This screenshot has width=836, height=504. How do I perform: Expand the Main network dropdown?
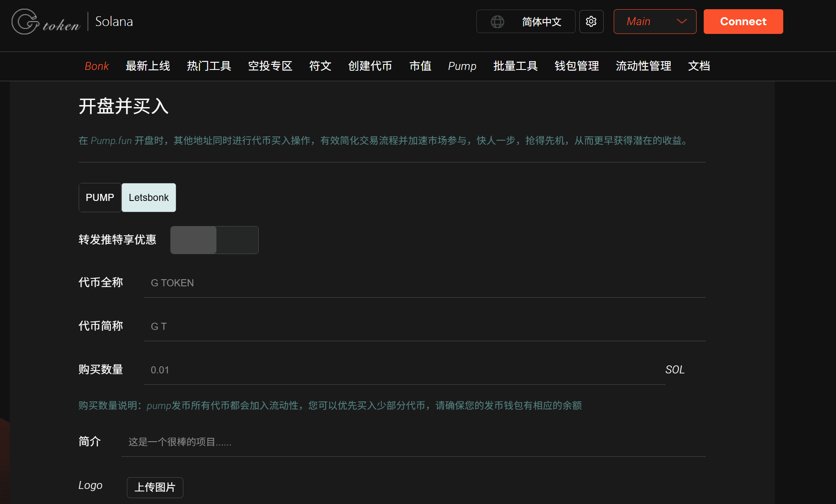pyautogui.click(x=655, y=21)
